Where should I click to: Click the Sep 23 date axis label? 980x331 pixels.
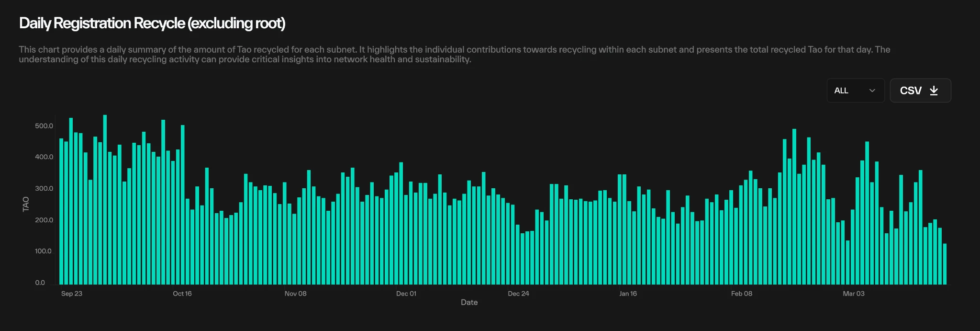coord(72,294)
